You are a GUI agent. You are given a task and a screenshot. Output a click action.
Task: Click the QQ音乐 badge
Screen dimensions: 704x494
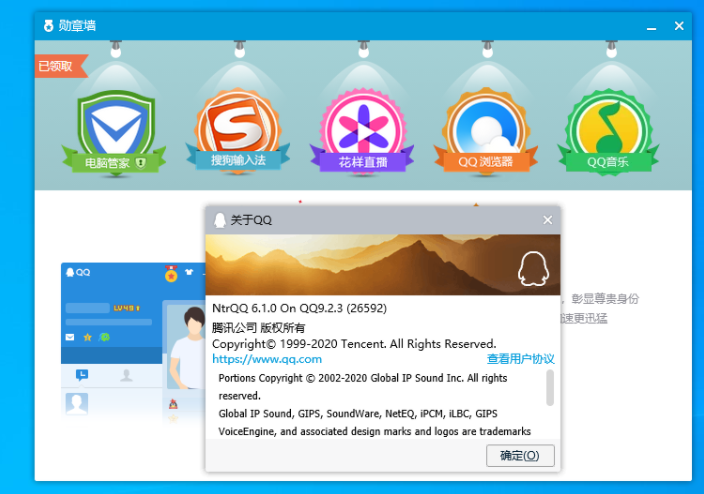pyautogui.click(x=607, y=127)
